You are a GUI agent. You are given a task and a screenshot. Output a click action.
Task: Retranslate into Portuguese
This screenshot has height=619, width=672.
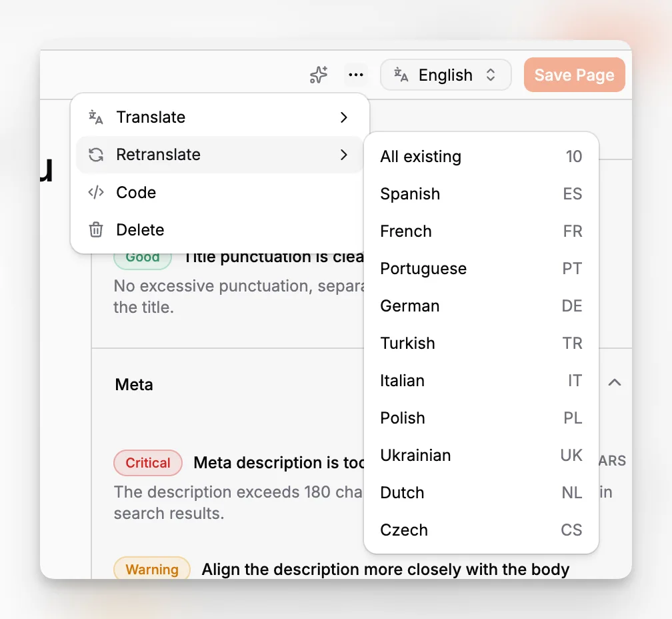(x=481, y=268)
